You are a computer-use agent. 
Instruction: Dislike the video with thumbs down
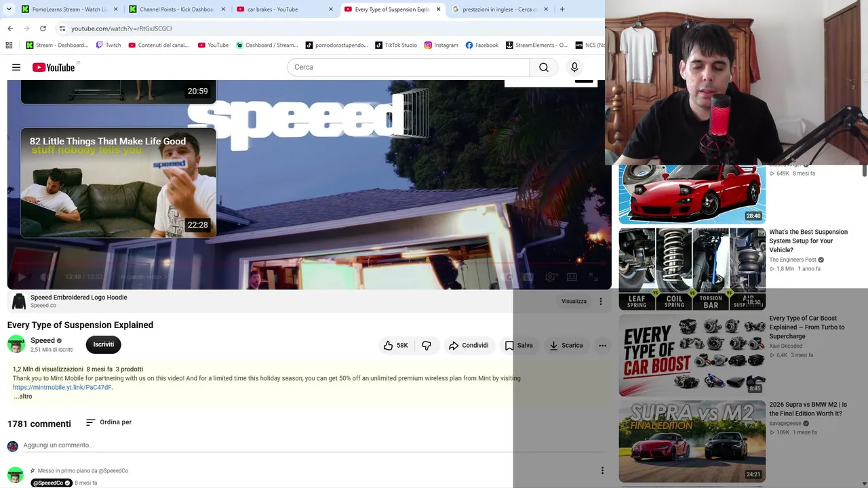coord(427,345)
